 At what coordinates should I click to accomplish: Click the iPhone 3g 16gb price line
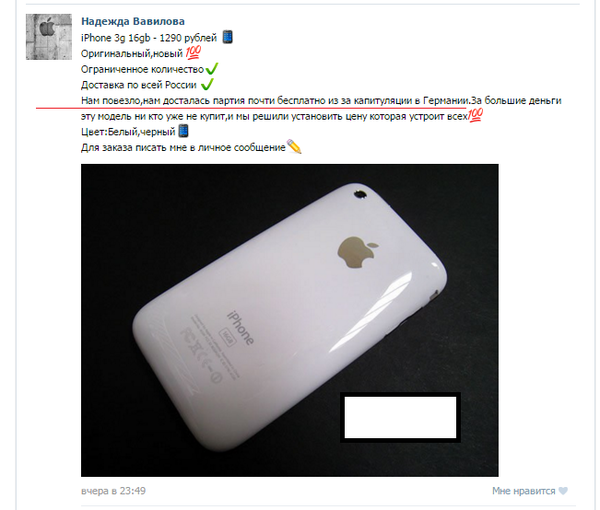pyautogui.click(x=149, y=38)
